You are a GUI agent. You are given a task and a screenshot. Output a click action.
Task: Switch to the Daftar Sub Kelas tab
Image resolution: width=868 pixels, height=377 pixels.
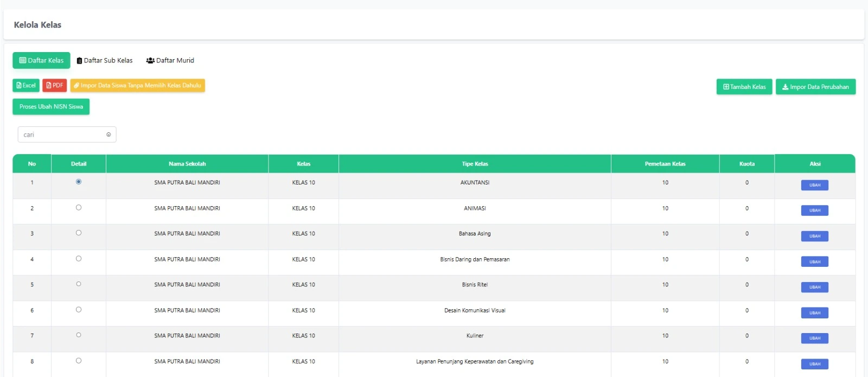(105, 61)
